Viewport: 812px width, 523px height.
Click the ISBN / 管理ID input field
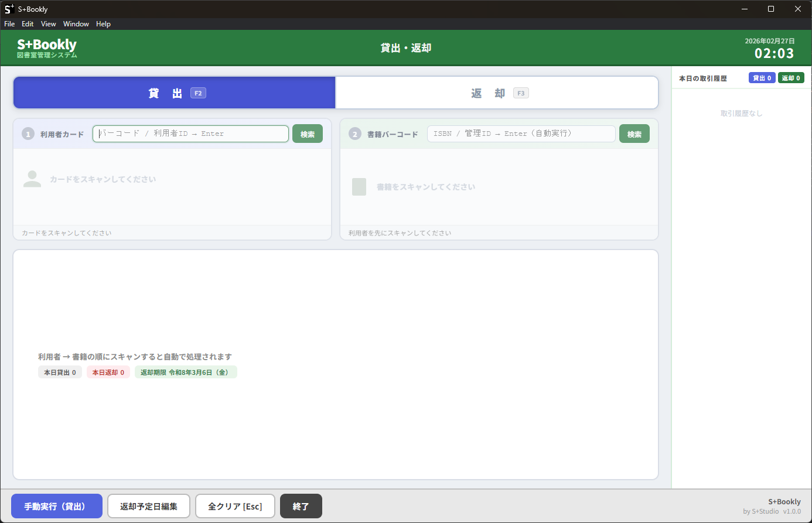coord(521,134)
